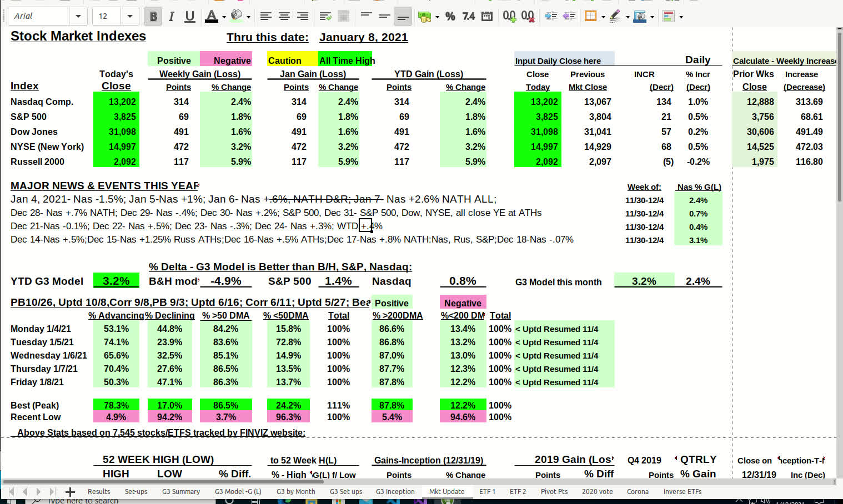Screen dimensions: 843x504
Task: Align cell text right
Action: coord(303,17)
